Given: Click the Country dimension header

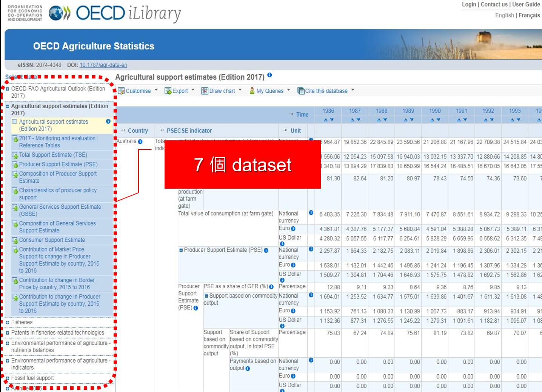Looking at the screenshot, I should click(x=138, y=131).
